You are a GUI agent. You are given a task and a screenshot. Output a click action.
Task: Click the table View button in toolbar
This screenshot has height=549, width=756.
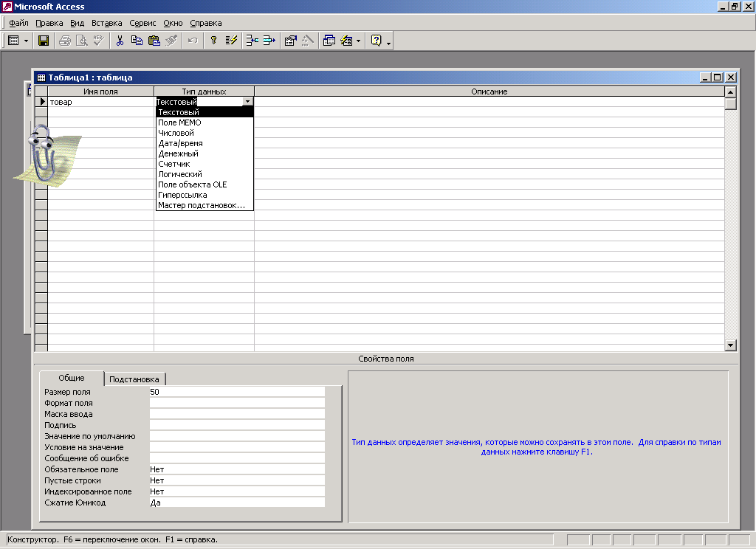tap(13, 41)
